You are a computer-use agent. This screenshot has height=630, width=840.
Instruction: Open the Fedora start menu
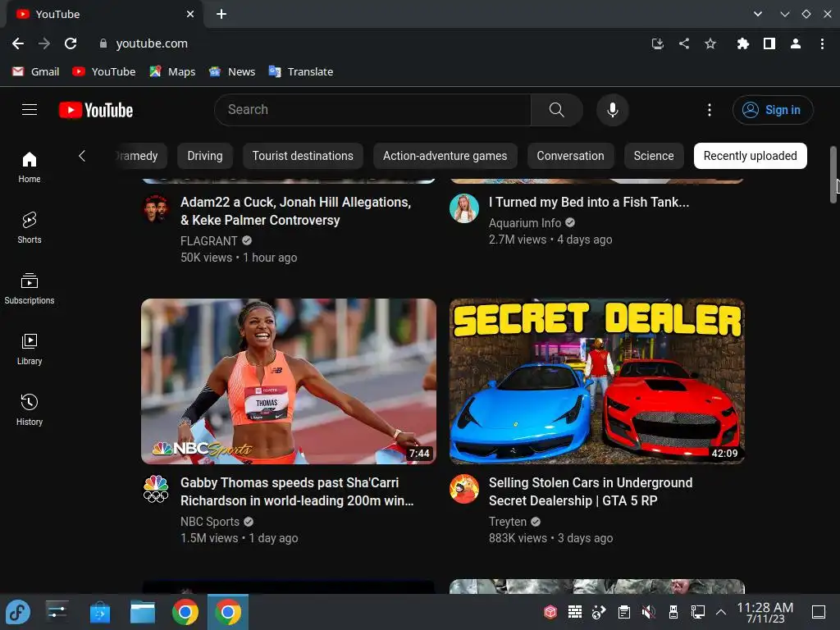18,612
